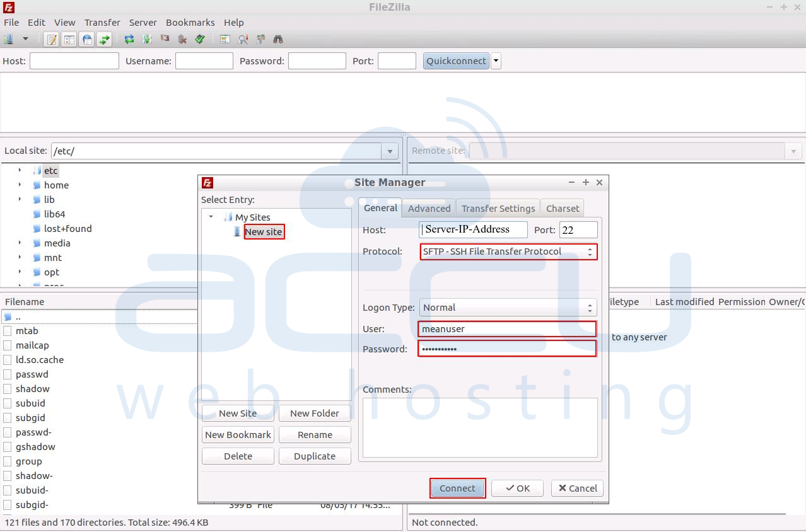This screenshot has width=806, height=532.
Task: Toggle the transfer queue display icon
Action: (x=105, y=39)
